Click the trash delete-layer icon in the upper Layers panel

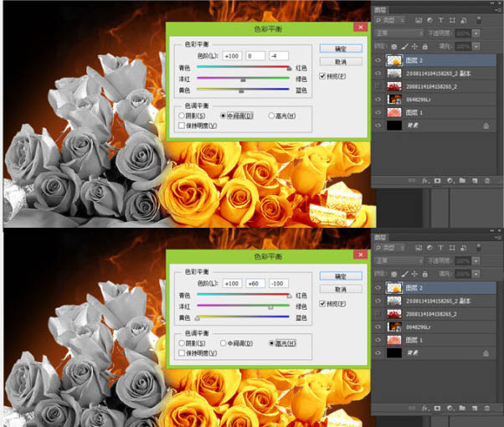(x=486, y=180)
